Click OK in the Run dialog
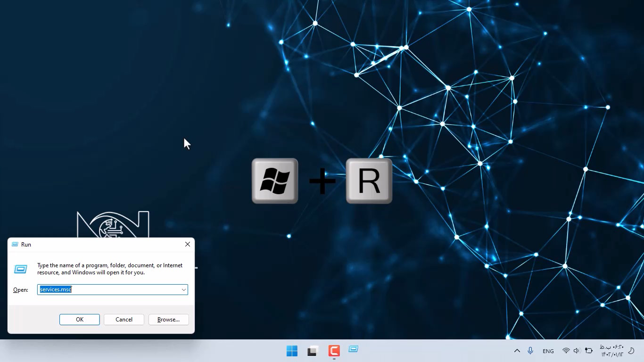The width and height of the screenshot is (644, 362). (80, 320)
